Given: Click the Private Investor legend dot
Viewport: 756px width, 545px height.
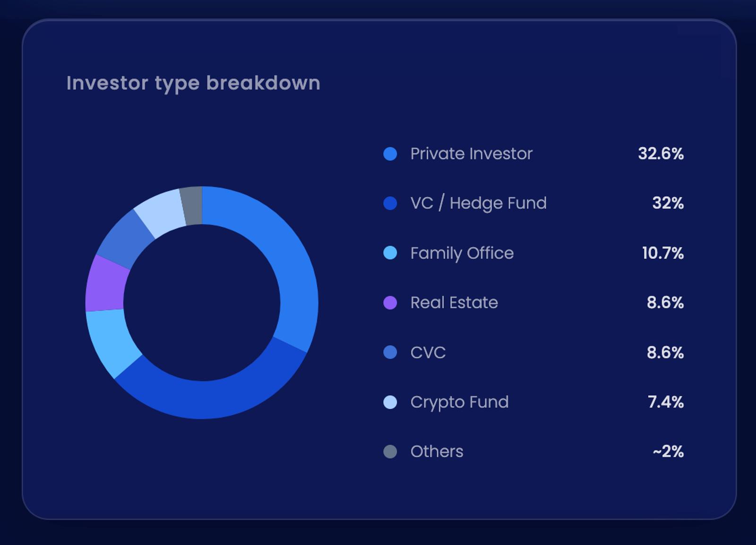Looking at the screenshot, I should tap(390, 154).
